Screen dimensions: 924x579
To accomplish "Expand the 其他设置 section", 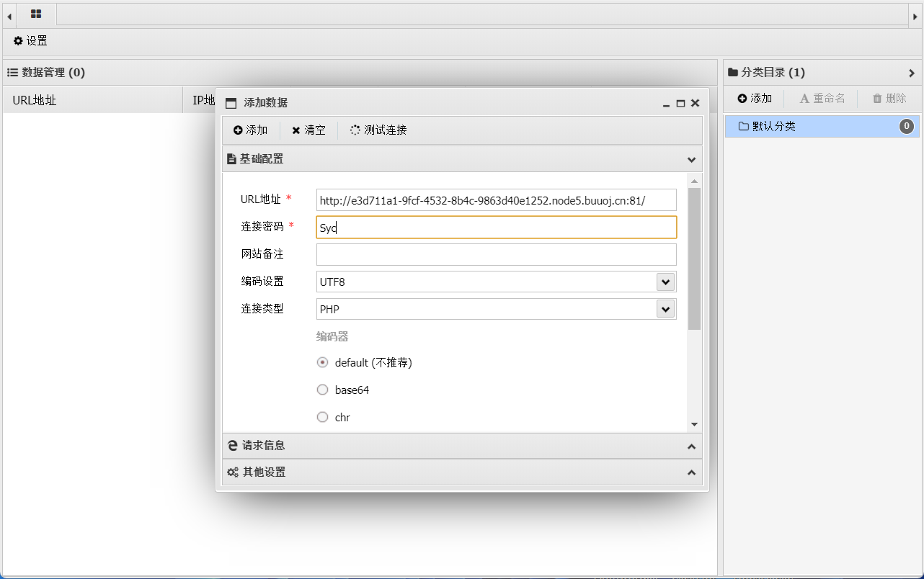I will click(462, 472).
